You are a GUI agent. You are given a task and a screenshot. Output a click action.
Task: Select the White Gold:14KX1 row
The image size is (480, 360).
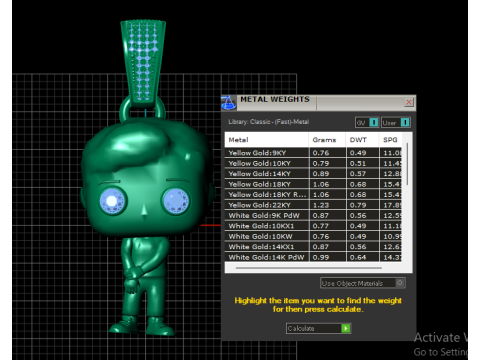point(313,247)
